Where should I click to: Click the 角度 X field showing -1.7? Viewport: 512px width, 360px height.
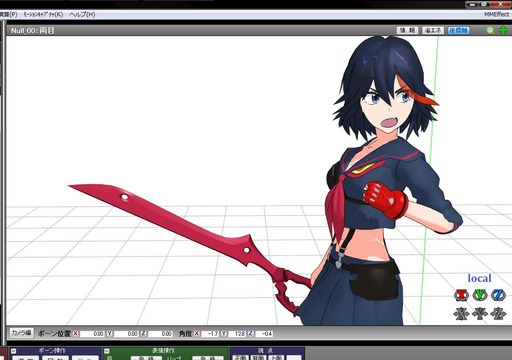pyautogui.click(x=211, y=333)
